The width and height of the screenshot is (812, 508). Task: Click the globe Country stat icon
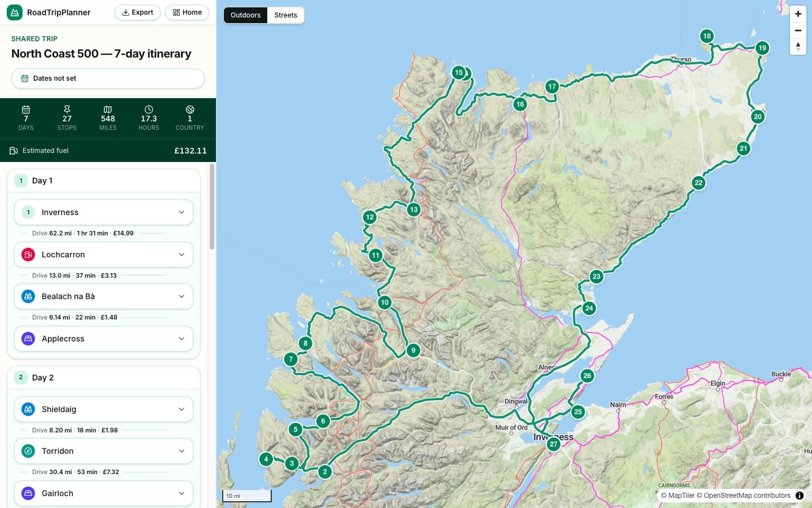point(190,110)
